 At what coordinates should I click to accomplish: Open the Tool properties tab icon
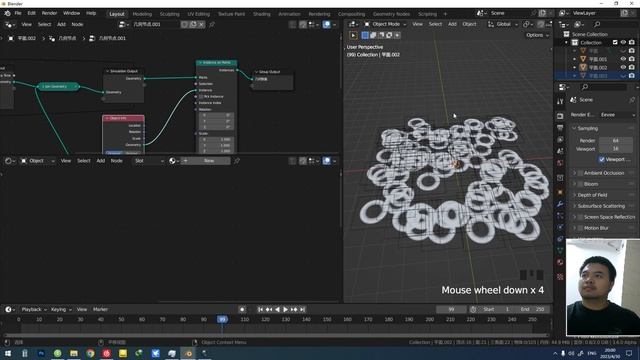(560, 101)
